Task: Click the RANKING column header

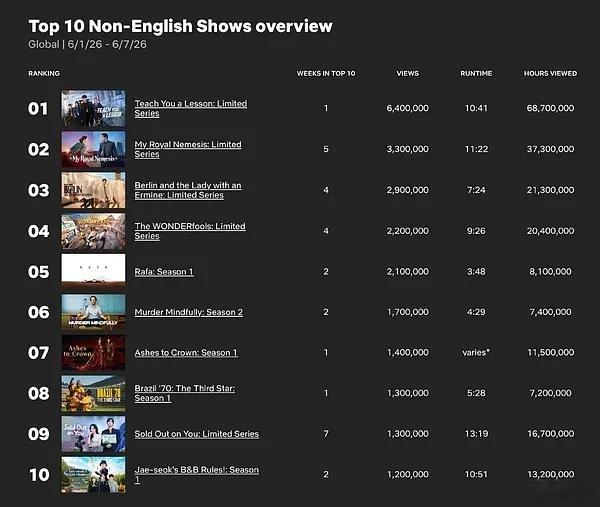Action: click(44, 73)
